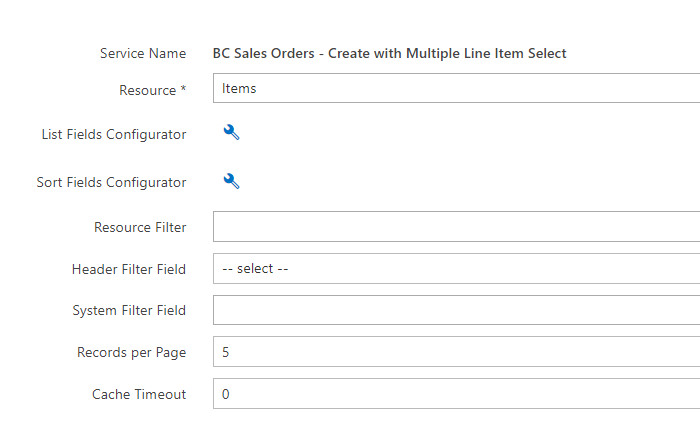700x433 pixels.
Task: Expand the Header Filter Field dropdown
Action: click(456, 269)
